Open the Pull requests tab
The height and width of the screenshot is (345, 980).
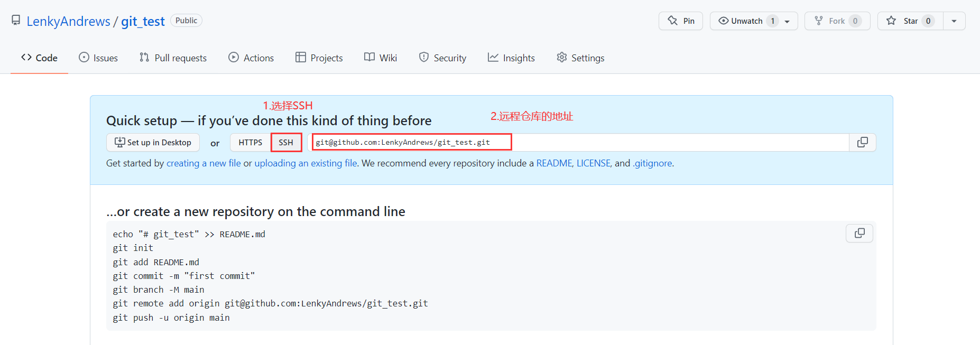pyautogui.click(x=173, y=58)
